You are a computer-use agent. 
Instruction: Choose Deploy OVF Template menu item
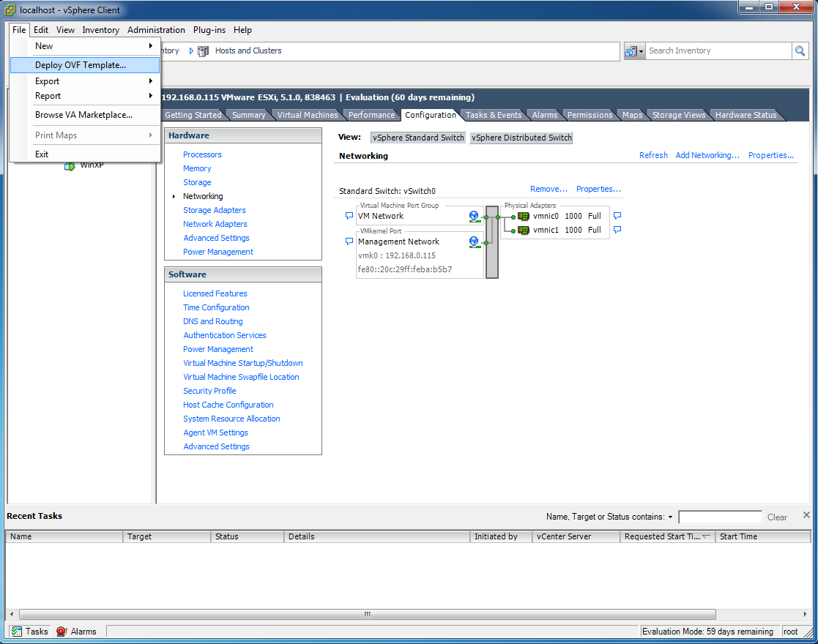tap(84, 65)
